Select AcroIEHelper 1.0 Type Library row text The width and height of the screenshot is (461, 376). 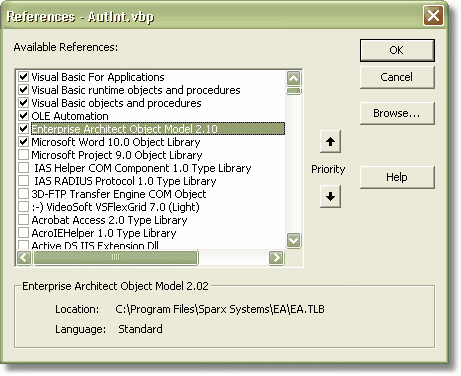point(104,233)
